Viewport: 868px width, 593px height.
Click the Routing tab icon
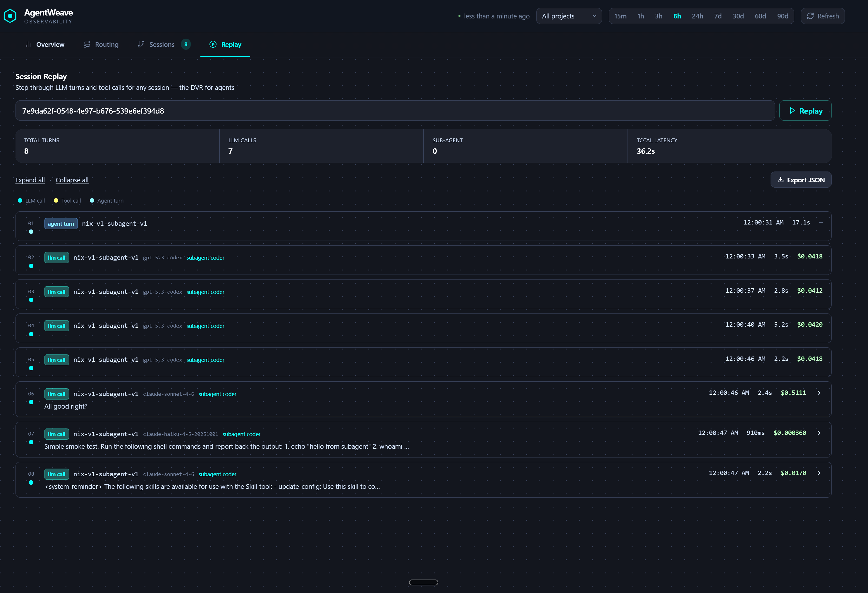coord(87,44)
